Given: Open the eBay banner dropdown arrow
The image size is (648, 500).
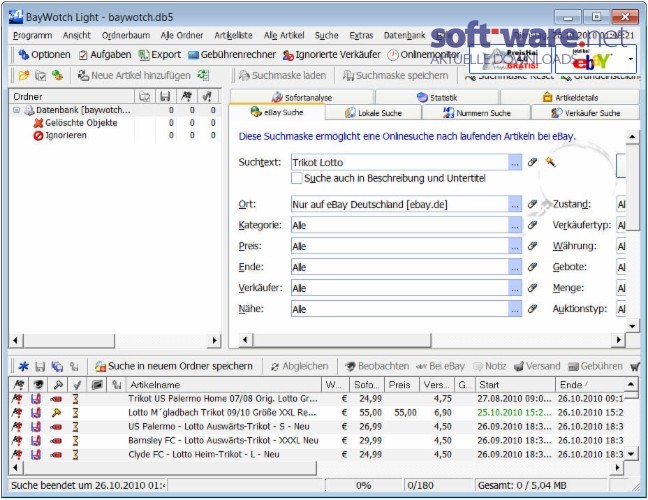Looking at the screenshot, I should tap(630, 59).
